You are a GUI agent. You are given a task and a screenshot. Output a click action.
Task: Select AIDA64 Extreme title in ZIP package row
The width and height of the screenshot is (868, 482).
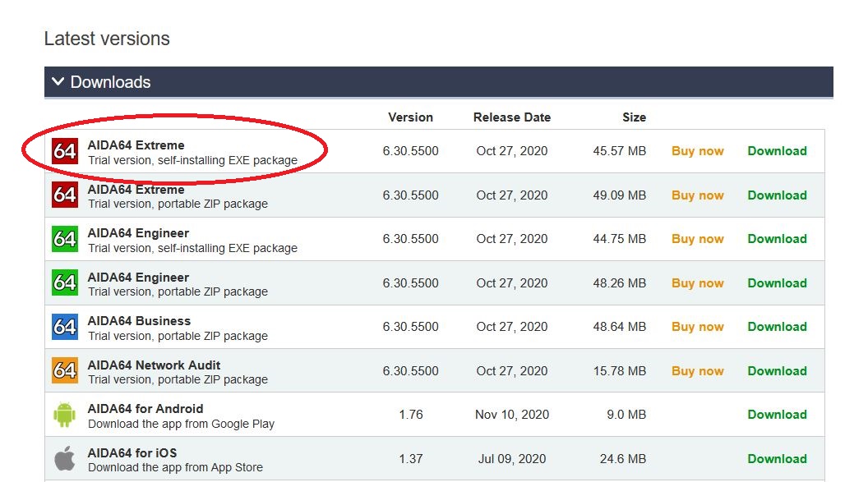click(x=136, y=189)
